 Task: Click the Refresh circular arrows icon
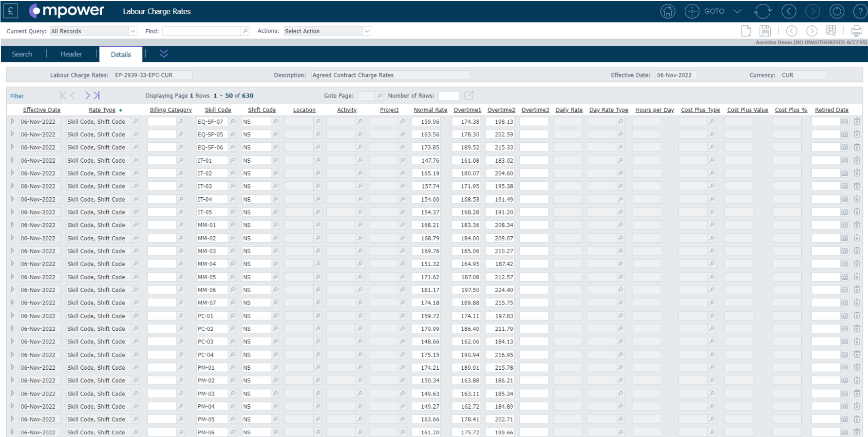coord(762,11)
